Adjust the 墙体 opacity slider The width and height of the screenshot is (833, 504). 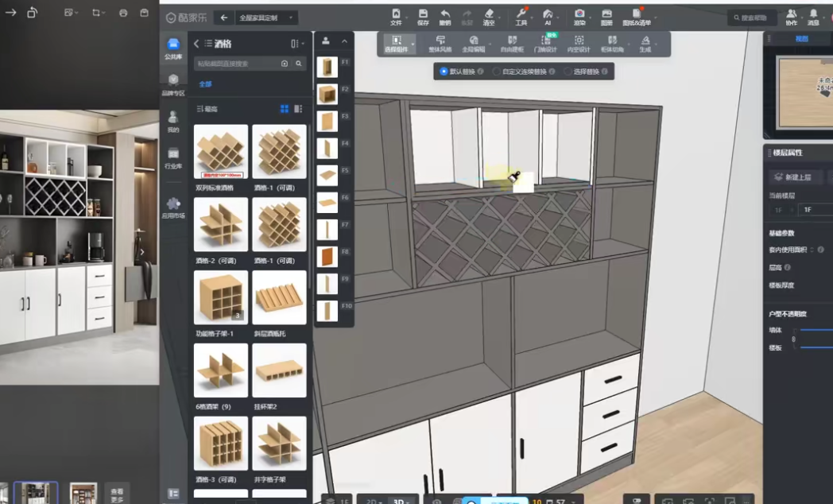816,330
